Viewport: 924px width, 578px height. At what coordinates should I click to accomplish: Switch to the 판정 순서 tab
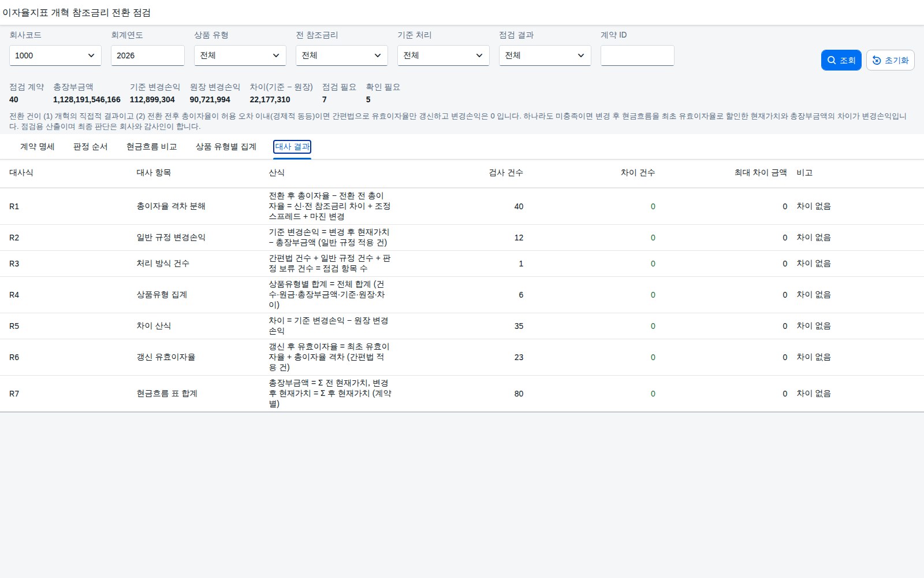tap(91, 147)
